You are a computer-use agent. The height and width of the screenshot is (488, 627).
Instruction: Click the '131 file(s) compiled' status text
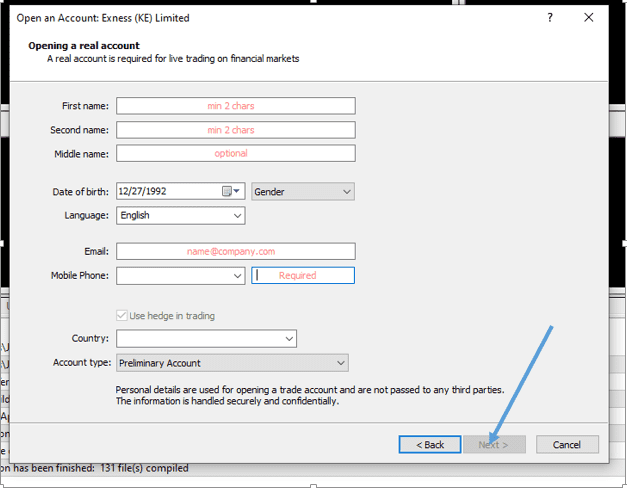point(144,468)
